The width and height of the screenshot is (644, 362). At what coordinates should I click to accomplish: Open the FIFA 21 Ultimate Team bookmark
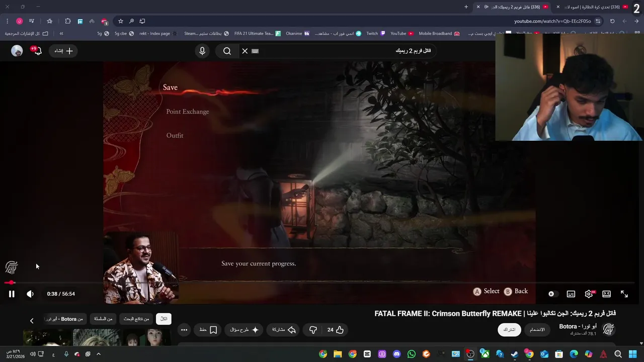point(257,34)
